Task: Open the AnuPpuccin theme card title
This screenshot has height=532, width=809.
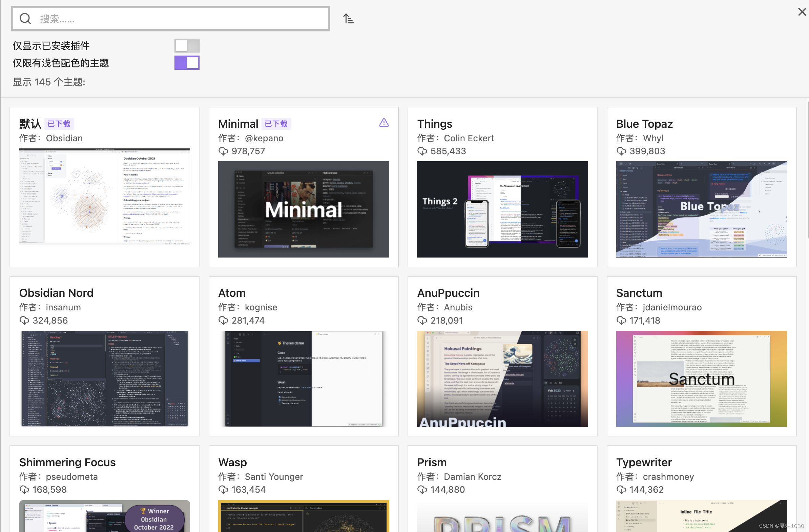Action: click(x=448, y=293)
